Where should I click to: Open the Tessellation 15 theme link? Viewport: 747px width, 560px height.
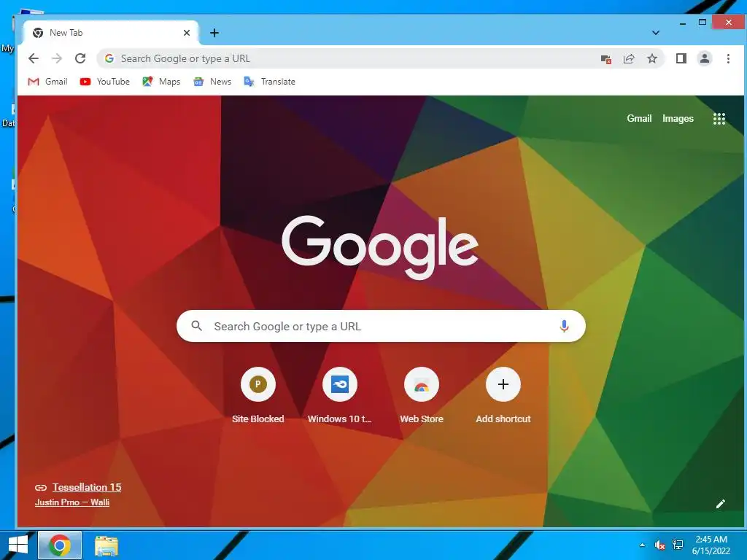click(x=87, y=487)
